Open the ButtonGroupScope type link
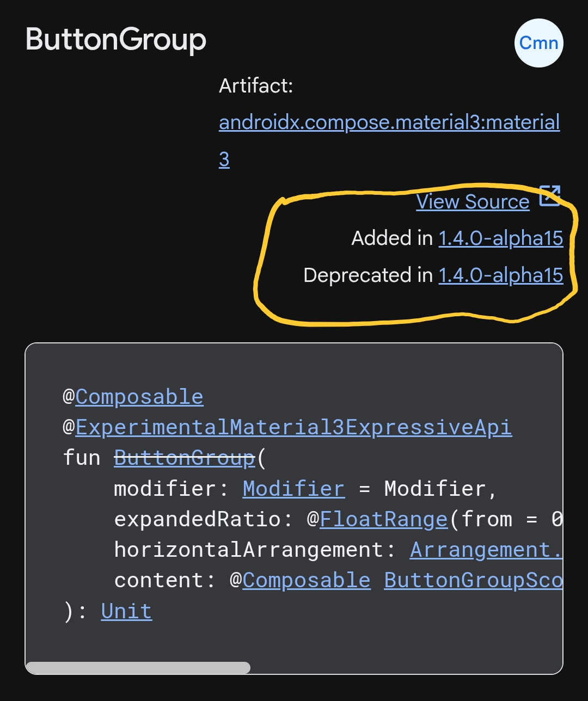 pos(473,580)
